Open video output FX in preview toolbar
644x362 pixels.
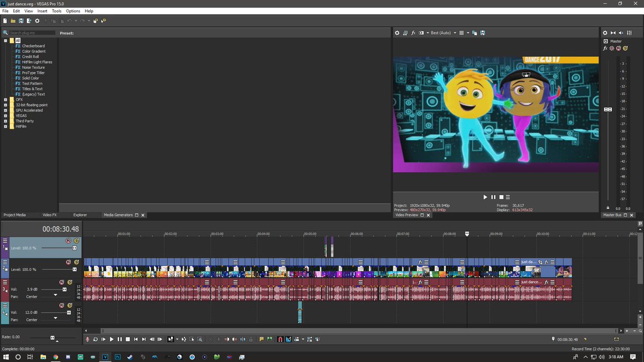coord(413,33)
